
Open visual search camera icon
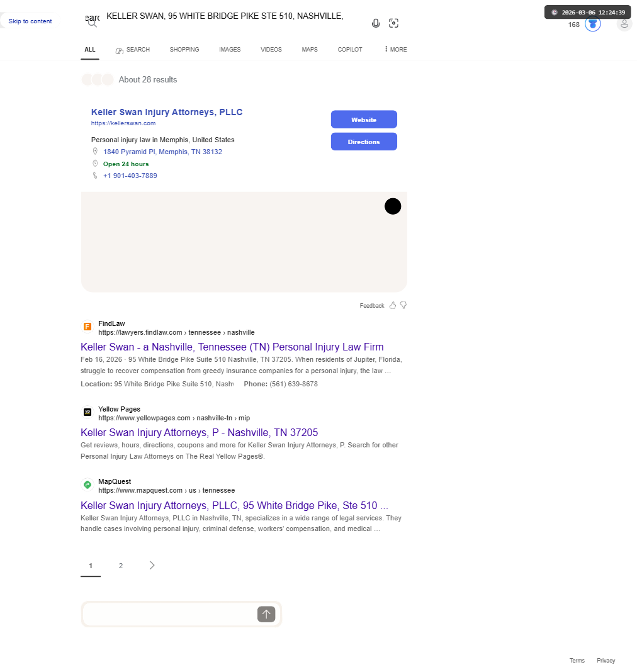pos(393,23)
